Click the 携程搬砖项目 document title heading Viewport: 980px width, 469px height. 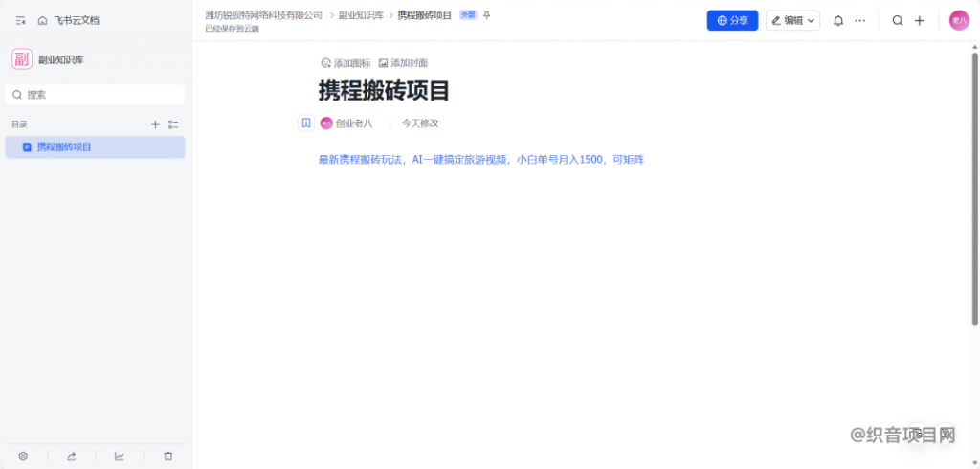pyautogui.click(x=384, y=91)
